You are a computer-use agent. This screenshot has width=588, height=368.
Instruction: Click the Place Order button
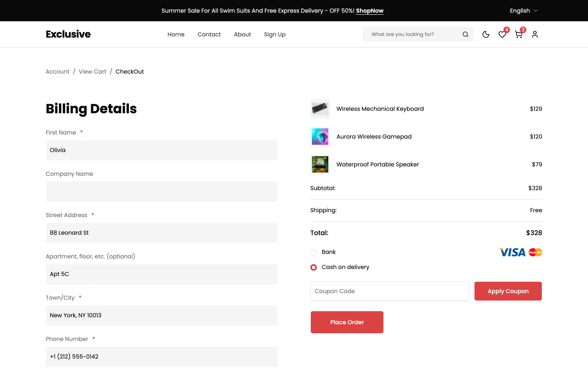(347, 322)
